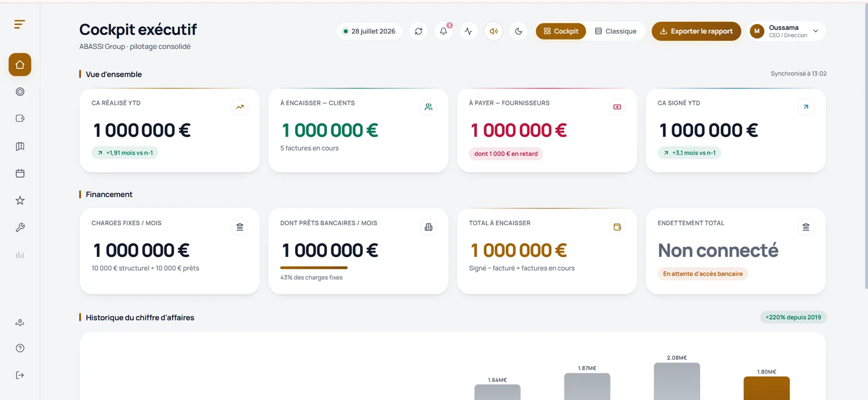
Task: Click the banknote icon on À payer fournisseurs card
Action: (x=617, y=107)
